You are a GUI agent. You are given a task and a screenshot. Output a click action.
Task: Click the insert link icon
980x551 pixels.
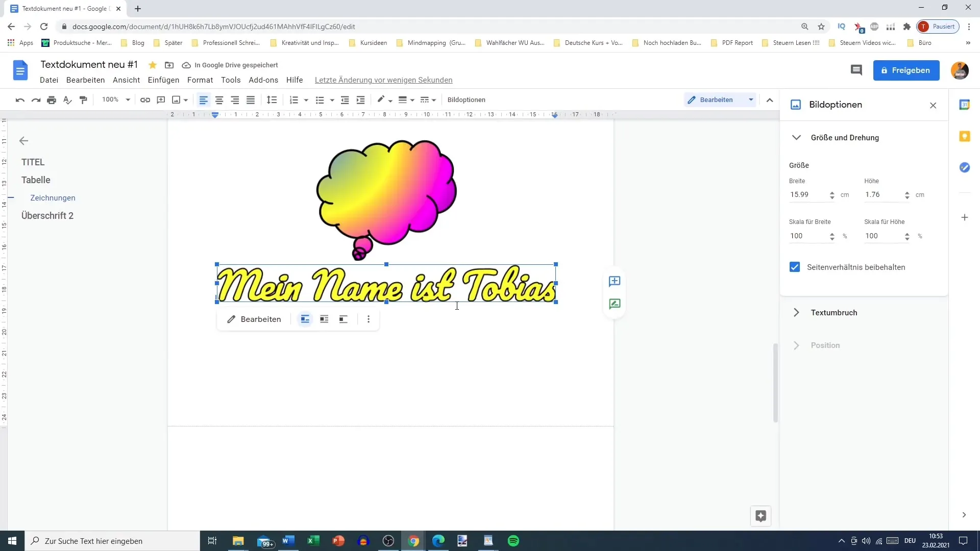pos(145,100)
